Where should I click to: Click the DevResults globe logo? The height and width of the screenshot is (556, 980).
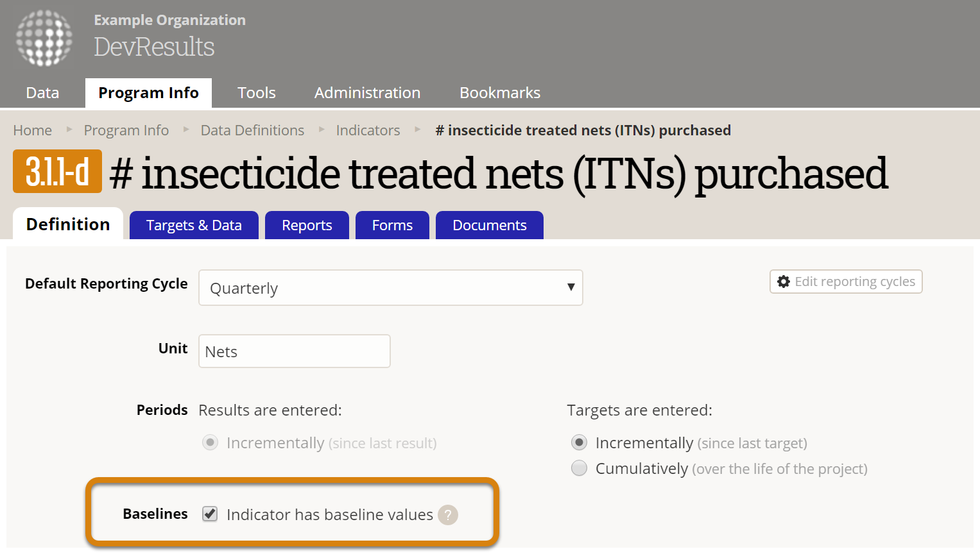tap(44, 38)
